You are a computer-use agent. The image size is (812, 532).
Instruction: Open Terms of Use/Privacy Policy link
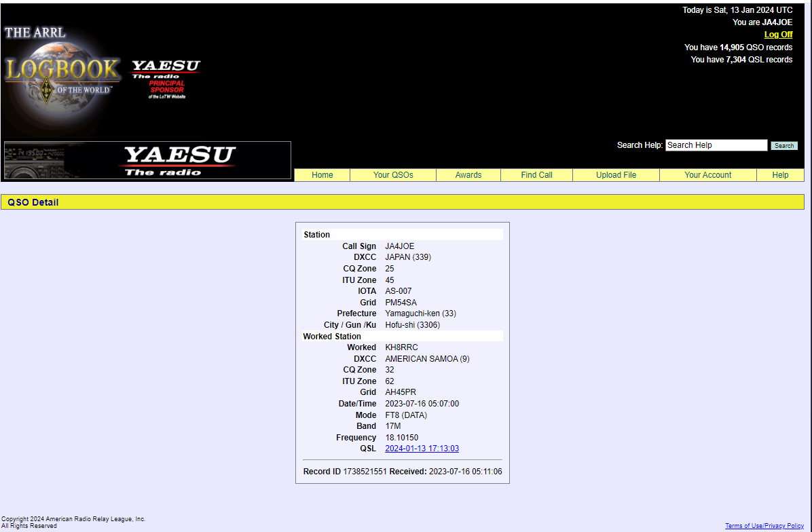[x=764, y=526]
